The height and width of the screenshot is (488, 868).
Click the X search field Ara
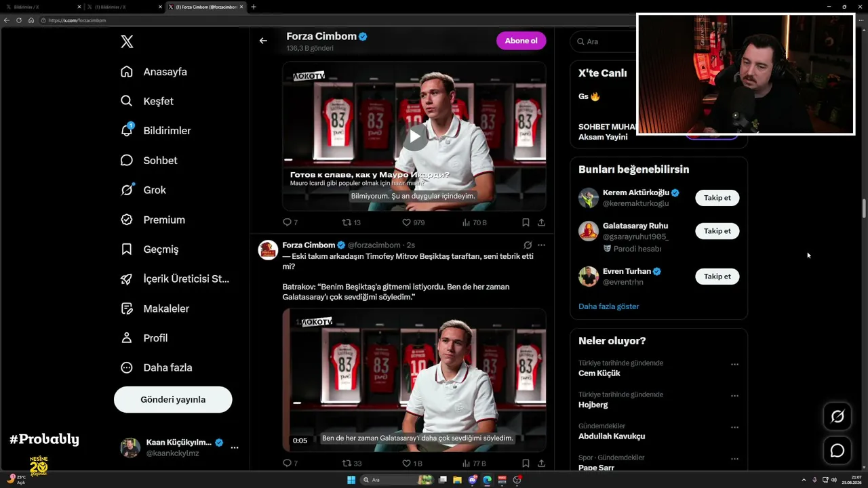(604, 41)
